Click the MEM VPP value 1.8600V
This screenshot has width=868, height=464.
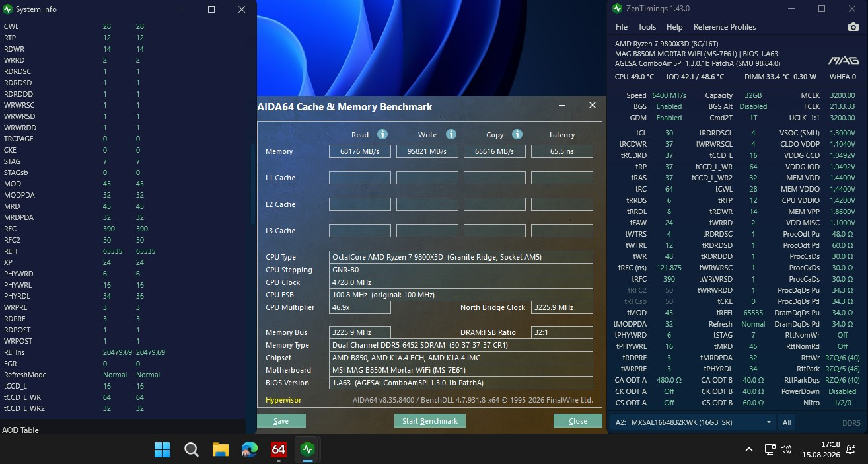click(x=841, y=212)
